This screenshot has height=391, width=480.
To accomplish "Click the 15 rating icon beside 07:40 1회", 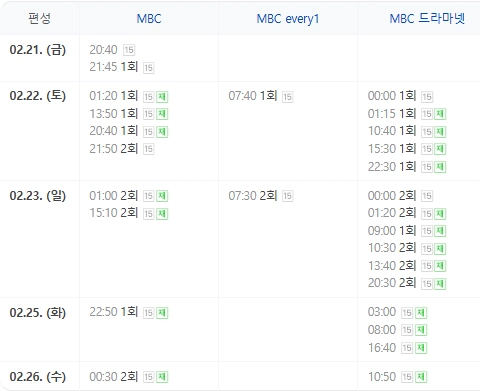I will click(x=287, y=97).
